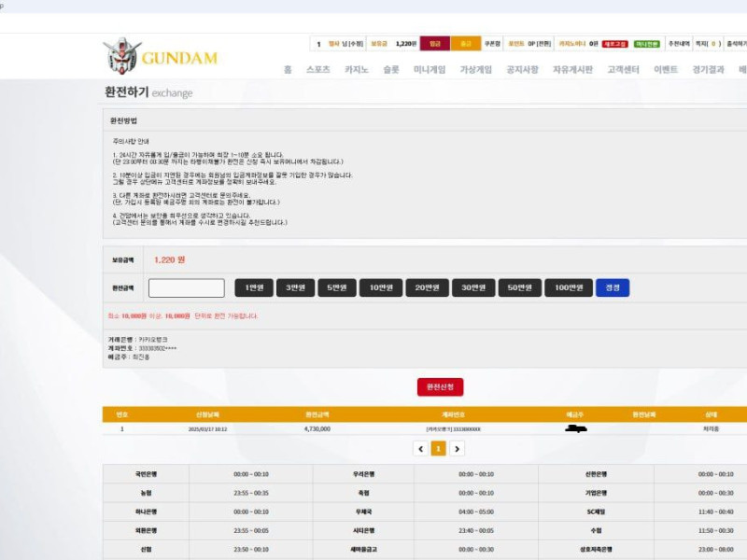Submit with the red 환전신청 button
This screenshot has height=560, width=747.
[440, 386]
